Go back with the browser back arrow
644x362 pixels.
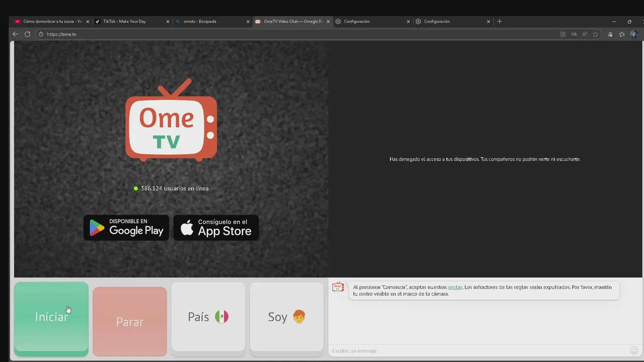(15, 34)
